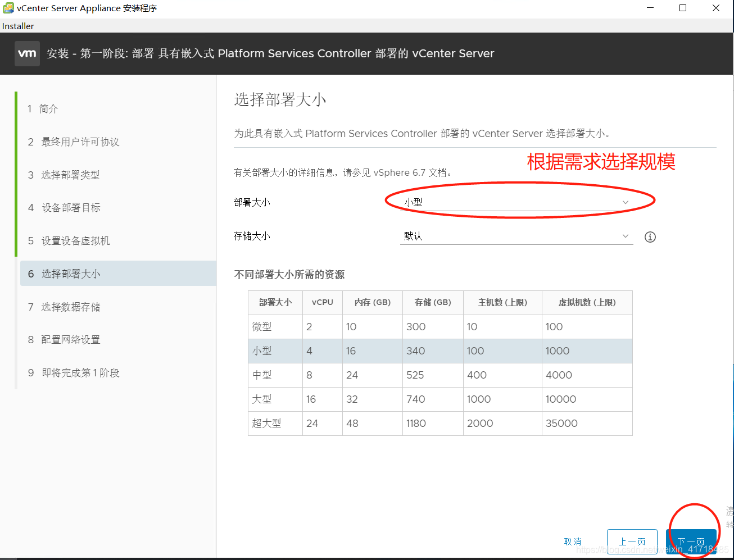Maximize the installer window

click(683, 8)
